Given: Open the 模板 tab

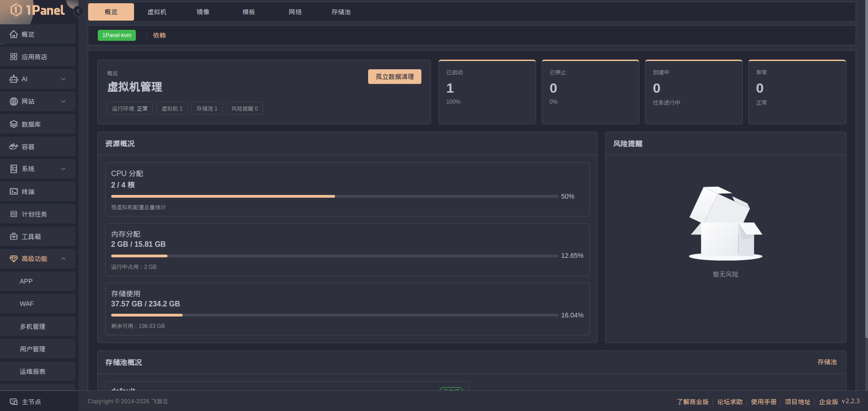Looking at the screenshot, I should (x=249, y=12).
